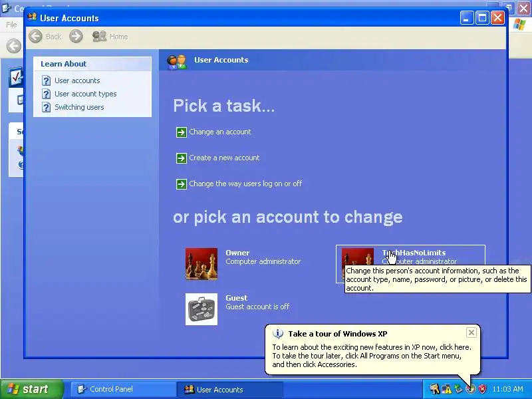532x399 pixels.
Task: Click the Windows XP tour tray icon
Action: tap(471, 389)
